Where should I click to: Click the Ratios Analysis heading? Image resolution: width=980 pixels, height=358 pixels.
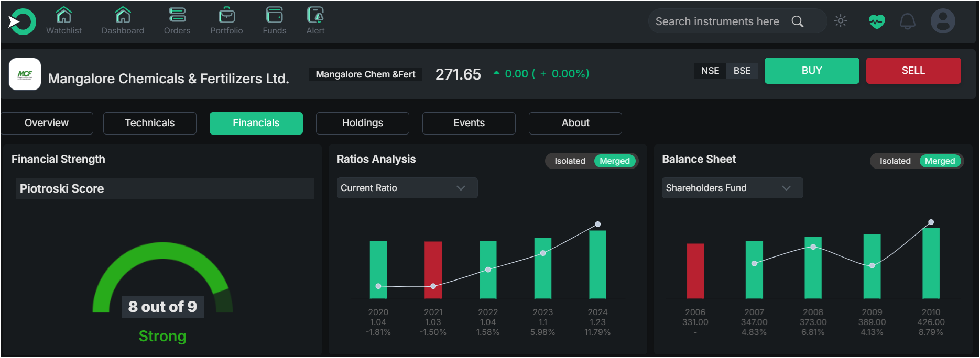click(x=376, y=159)
